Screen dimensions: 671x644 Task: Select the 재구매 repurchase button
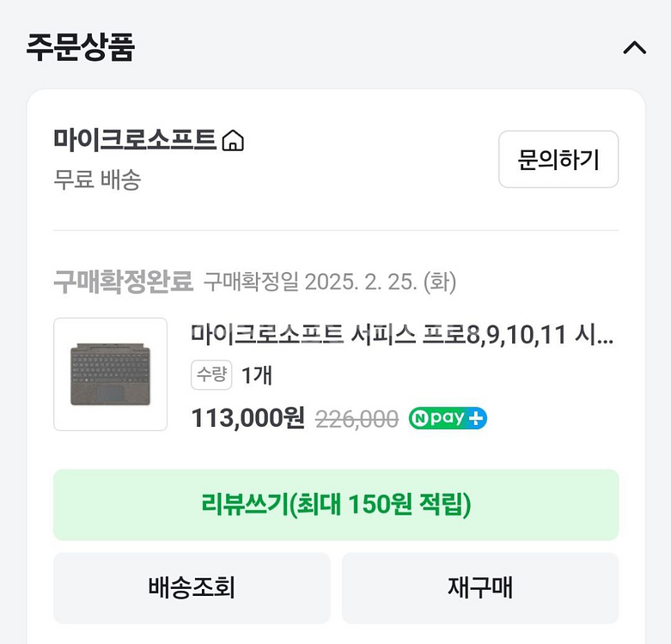pyautogui.click(x=480, y=588)
